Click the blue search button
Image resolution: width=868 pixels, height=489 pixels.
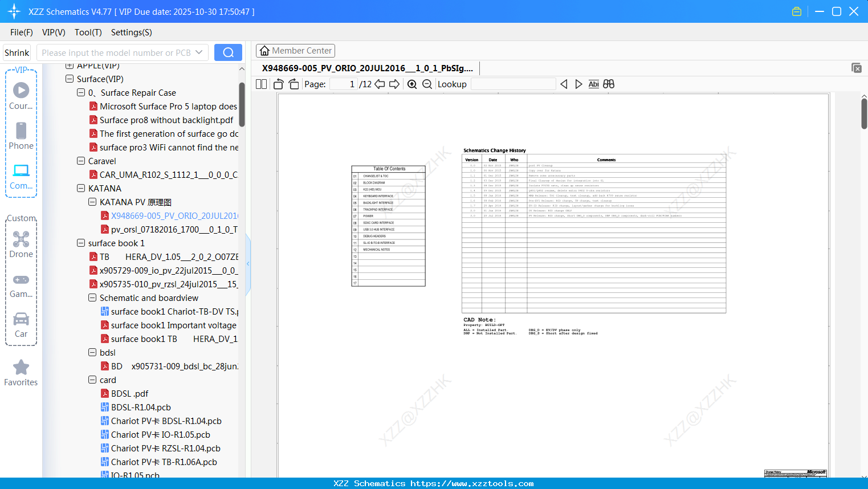tap(228, 52)
